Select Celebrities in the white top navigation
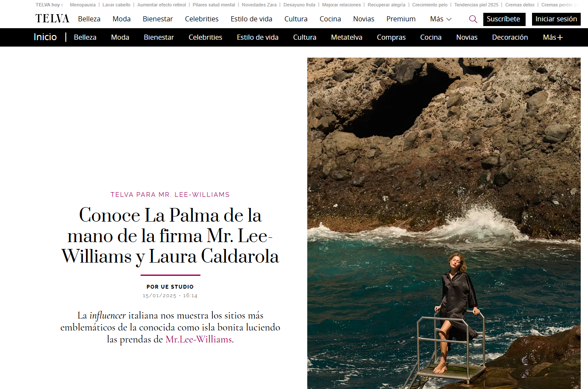This screenshot has width=588, height=389. click(202, 19)
